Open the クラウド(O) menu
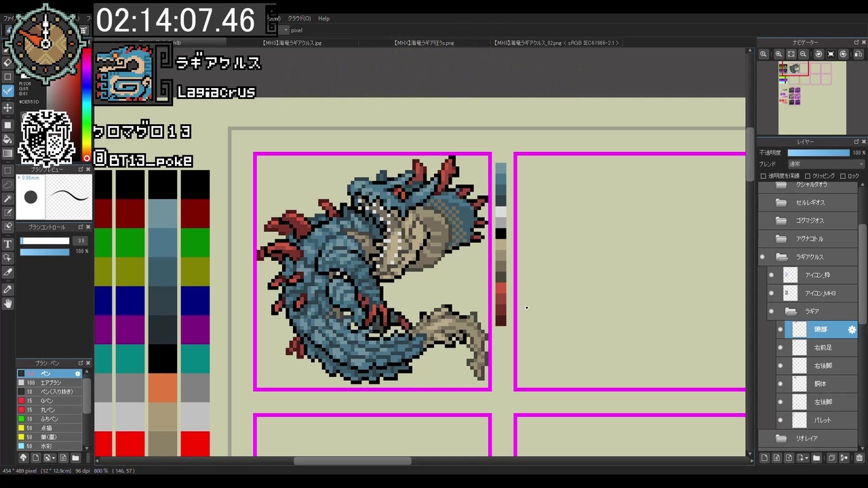 [299, 18]
